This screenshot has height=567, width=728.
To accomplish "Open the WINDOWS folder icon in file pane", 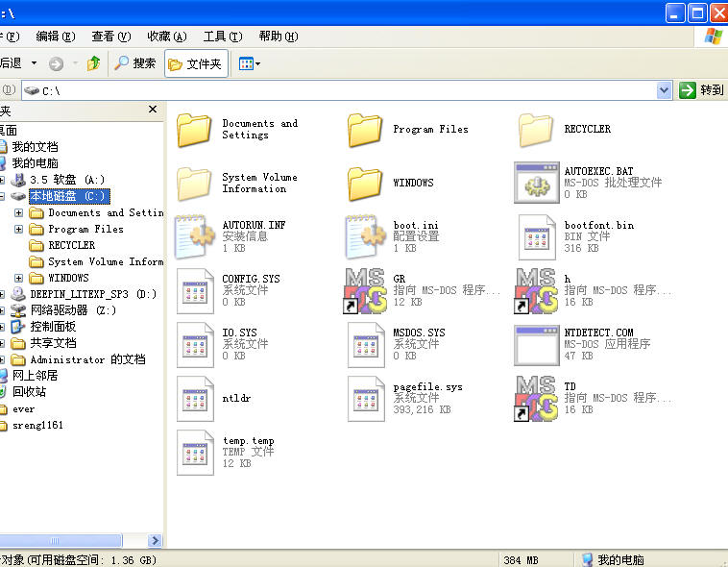I will [365, 184].
